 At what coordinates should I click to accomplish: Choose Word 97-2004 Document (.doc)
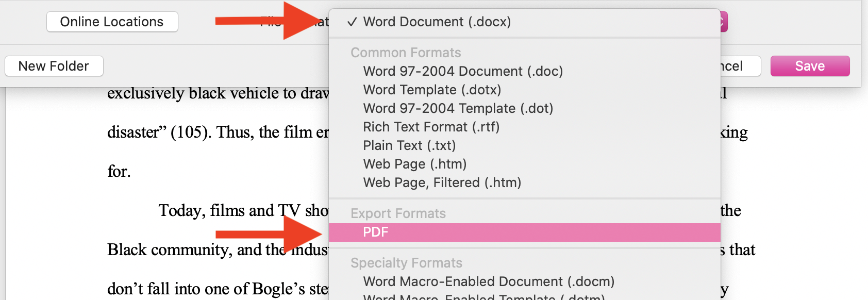point(462,71)
